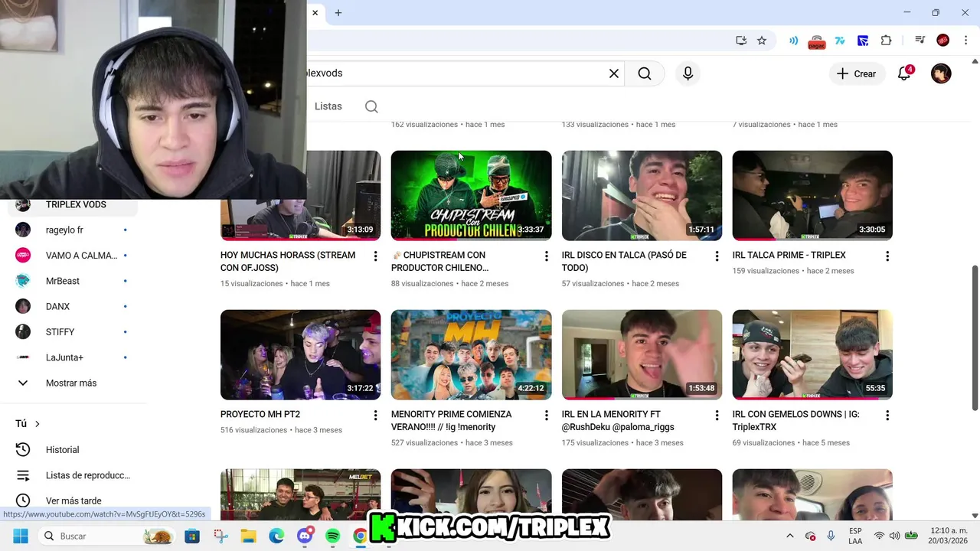Open the PROYECTO MH PT2 title link
This screenshot has height=551, width=980.
[x=260, y=414]
